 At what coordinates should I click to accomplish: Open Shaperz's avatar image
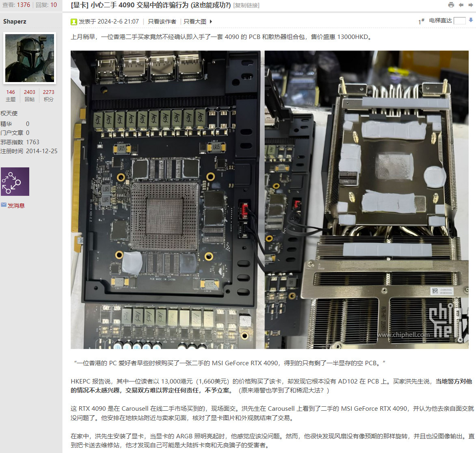point(30,58)
